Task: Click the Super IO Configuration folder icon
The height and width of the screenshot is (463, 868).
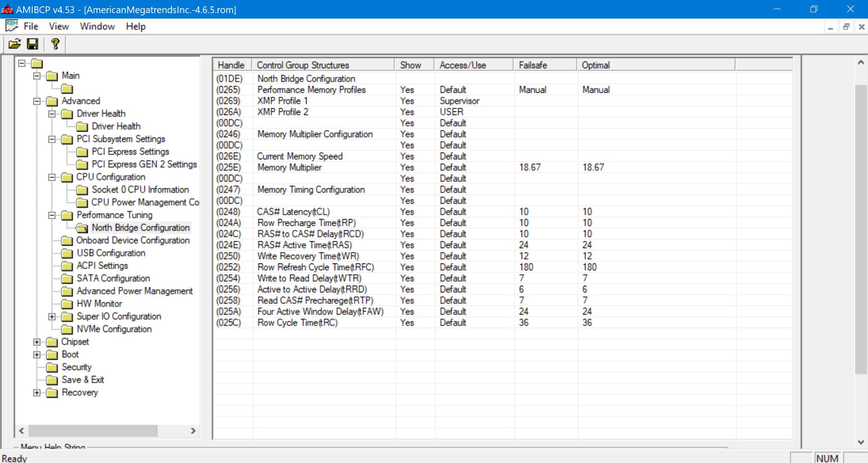Action: [67, 316]
